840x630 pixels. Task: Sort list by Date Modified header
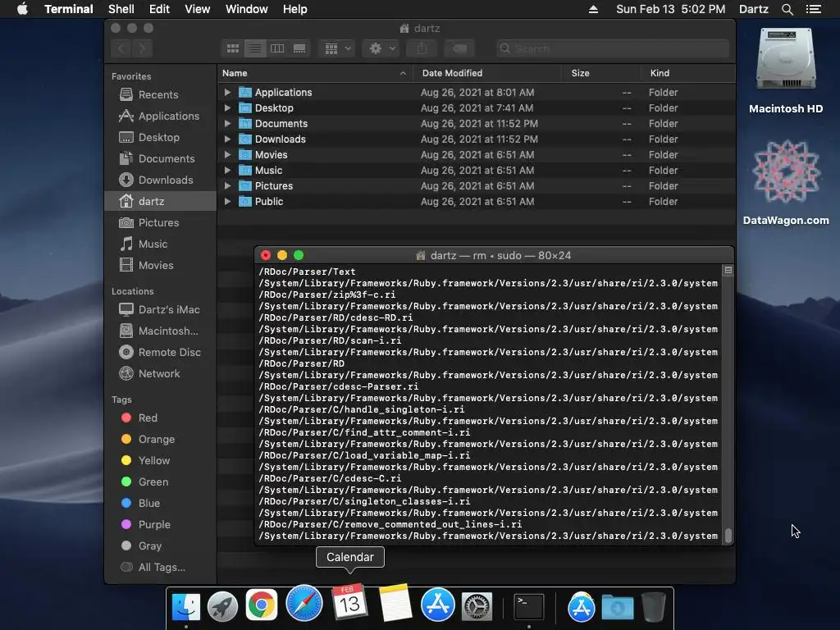pos(487,73)
